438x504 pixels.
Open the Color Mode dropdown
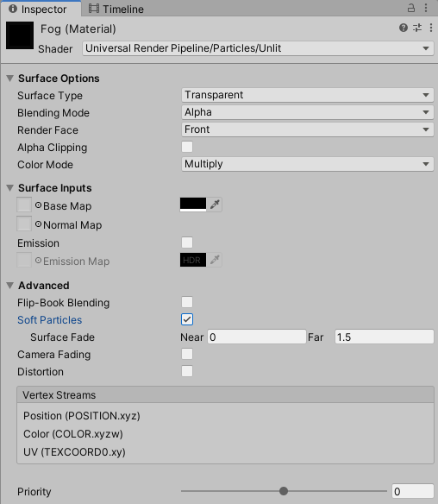coord(307,164)
